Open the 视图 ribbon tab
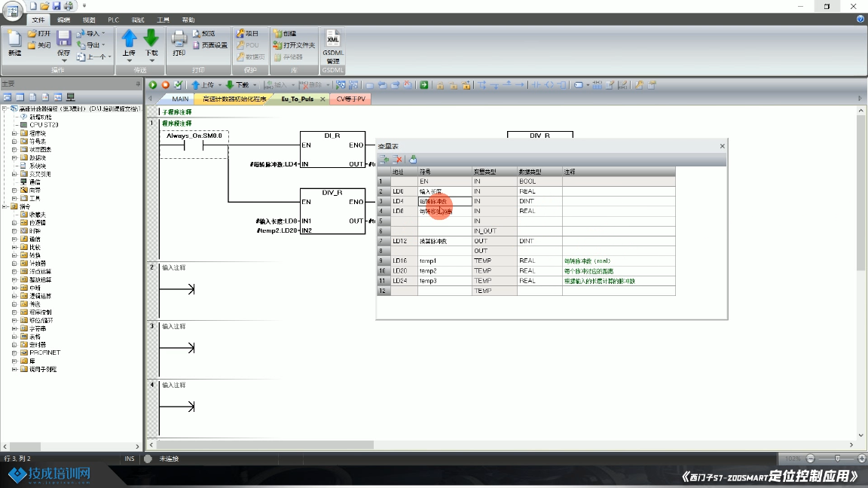Viewport: 868px width, 488px height. point(89,20)
